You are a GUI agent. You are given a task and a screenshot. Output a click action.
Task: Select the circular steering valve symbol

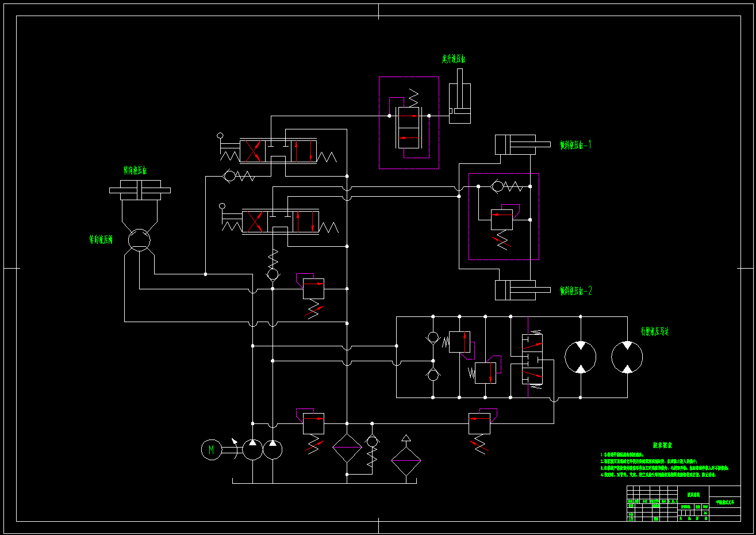coord(139,239)
